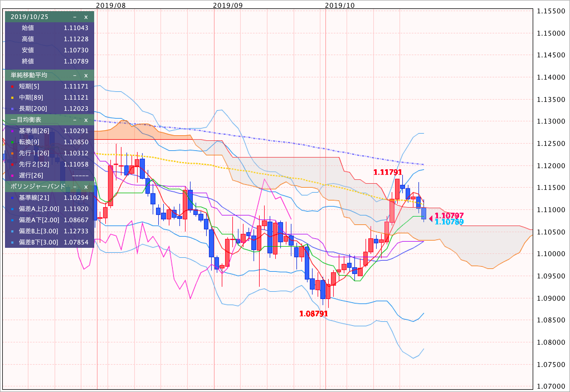Image resolution: width=570 pixels, height=392 pixels.
Task: Click the 遅行[26] dashed value
Action: tap(80, 176)
